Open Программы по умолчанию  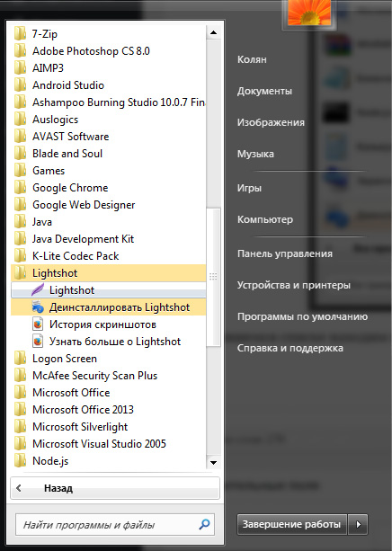(x=302, y=316)
